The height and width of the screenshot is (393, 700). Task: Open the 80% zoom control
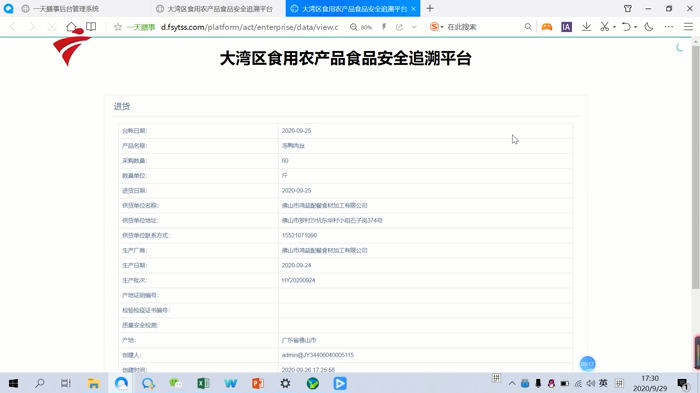point(361,27)
